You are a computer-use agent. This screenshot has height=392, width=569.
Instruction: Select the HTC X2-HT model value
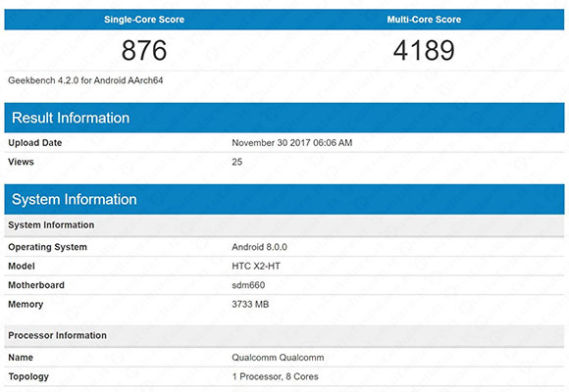[x=256, y=267]
